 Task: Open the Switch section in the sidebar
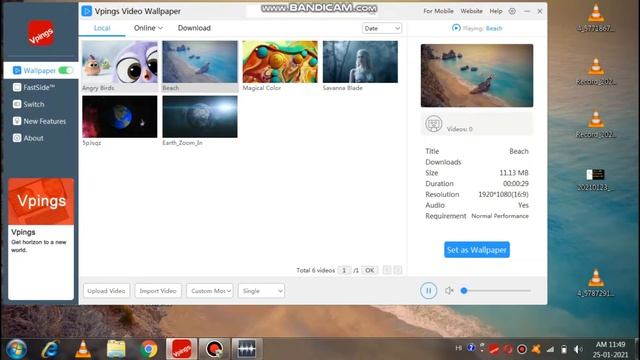pos(29,104)
